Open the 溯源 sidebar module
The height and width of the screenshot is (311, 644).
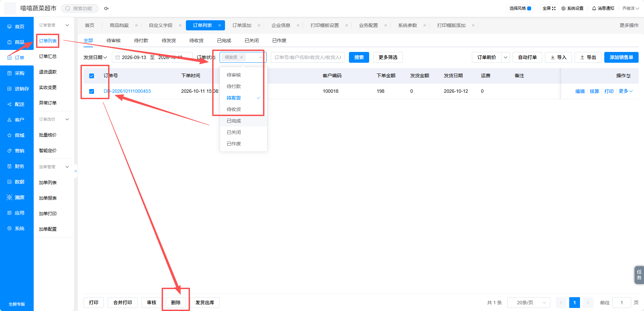(17, 197)
